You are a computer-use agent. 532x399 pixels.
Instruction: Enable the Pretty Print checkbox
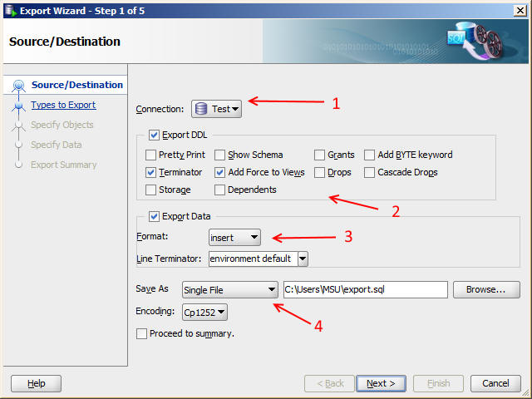150,155
